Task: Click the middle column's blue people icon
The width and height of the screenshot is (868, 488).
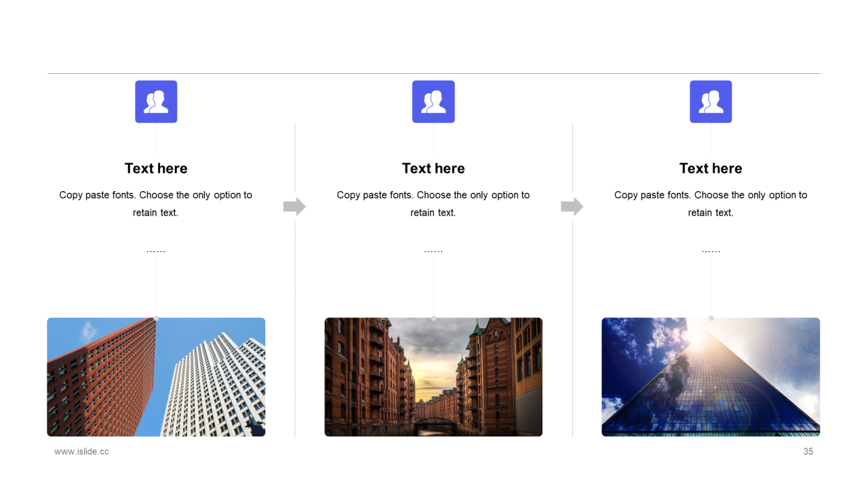Action: click(x=433, y=102)
